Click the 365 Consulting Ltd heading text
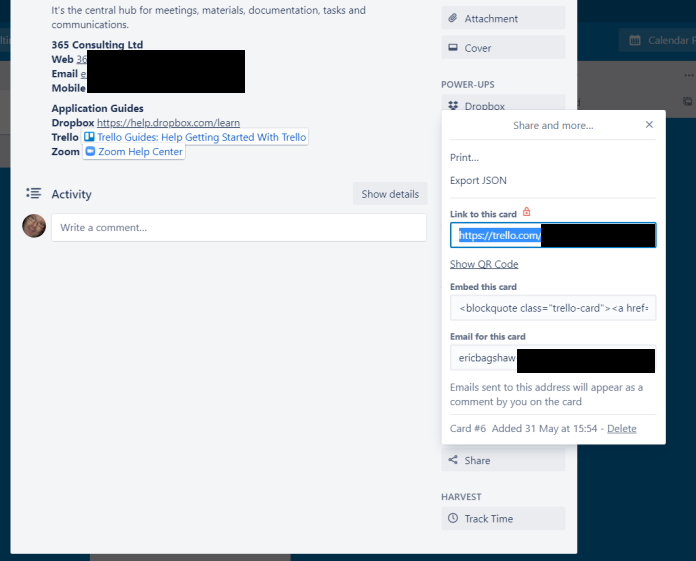The height and width of the screenshot is (561, 696). coord(97,45)
